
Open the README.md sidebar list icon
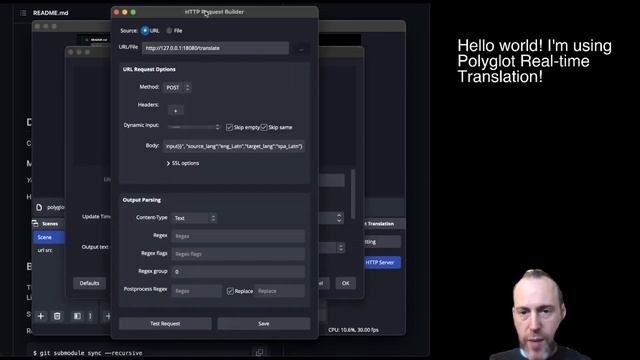23,13
